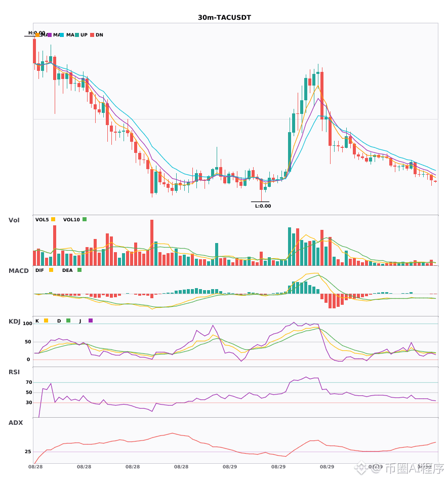Click the purple J legend swatch
The width and height of the screenshot is (448, 481).
click(91, 320)
